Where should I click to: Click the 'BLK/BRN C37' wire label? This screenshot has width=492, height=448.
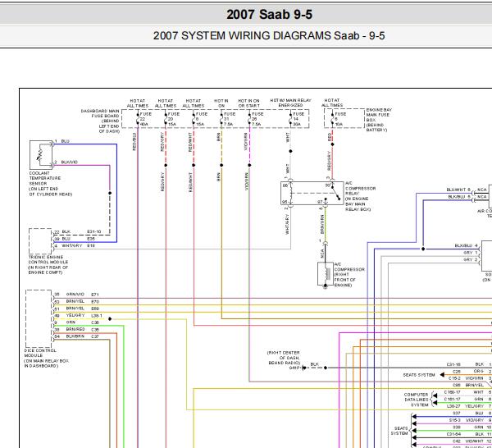click(x=83, y=336)
